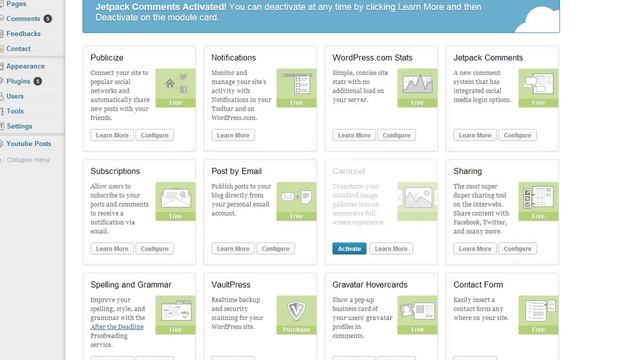Open the Appearance admin menu

click(25, 66)
